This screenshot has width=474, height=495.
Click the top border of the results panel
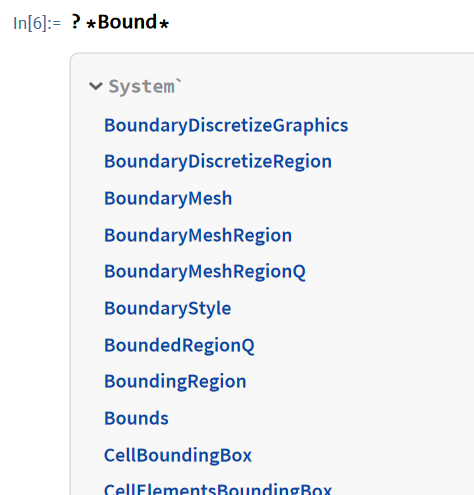coord(273,53)
